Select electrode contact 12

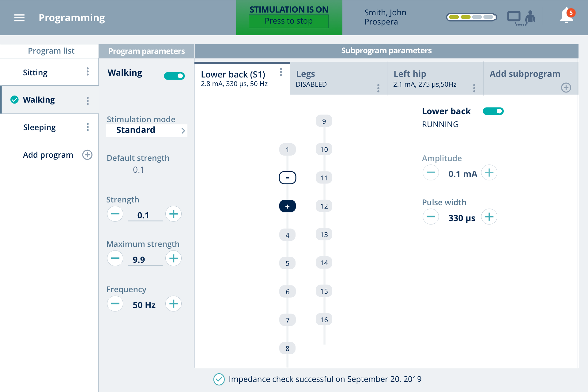tap(324, 206)
